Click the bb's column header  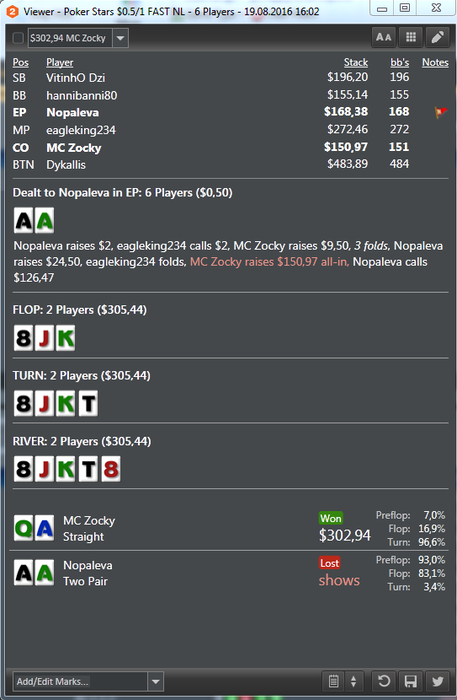399,62
